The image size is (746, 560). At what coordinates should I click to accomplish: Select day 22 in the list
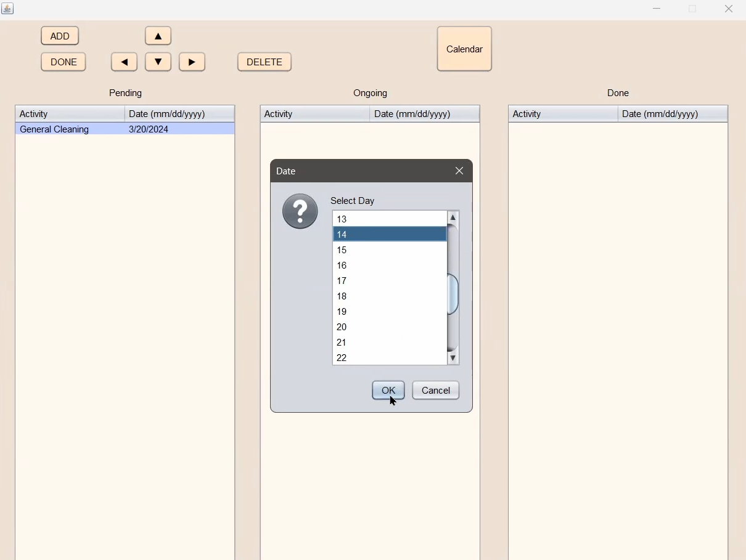pos(390,357)
